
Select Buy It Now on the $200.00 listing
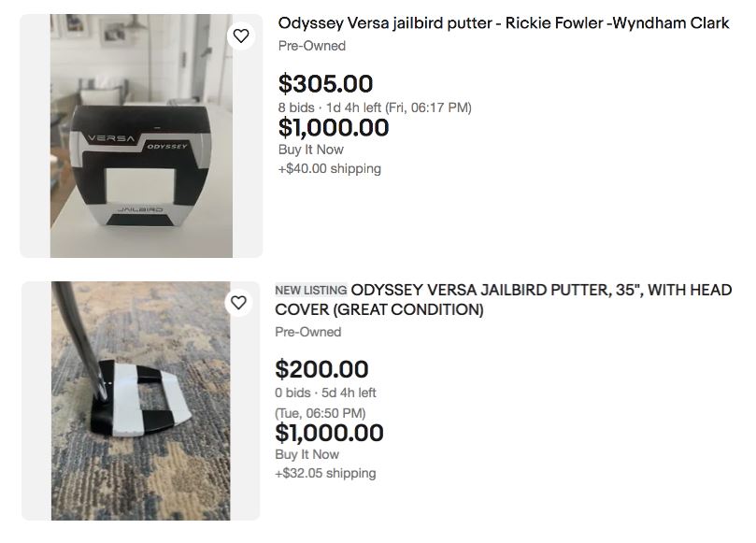click(x=307, y=454)
